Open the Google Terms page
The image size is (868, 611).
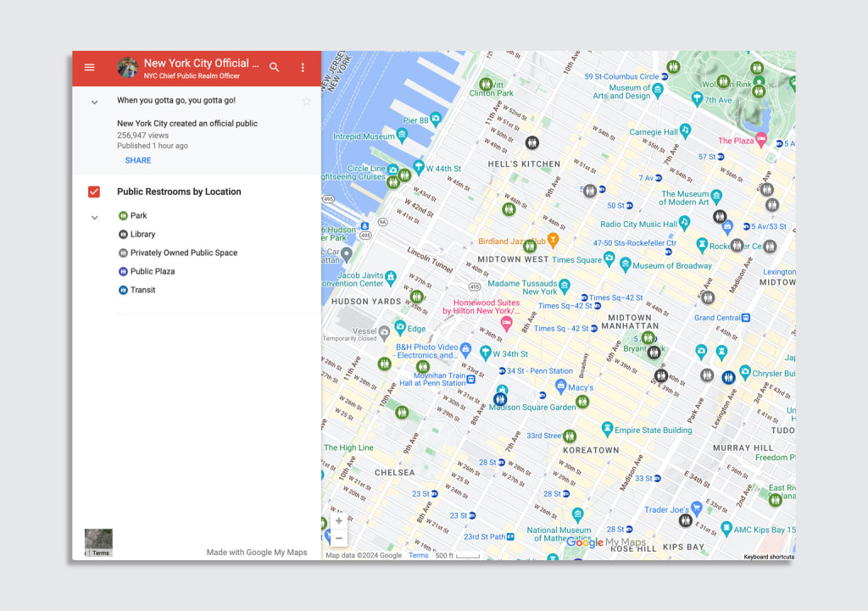click(x=419, y=555)
